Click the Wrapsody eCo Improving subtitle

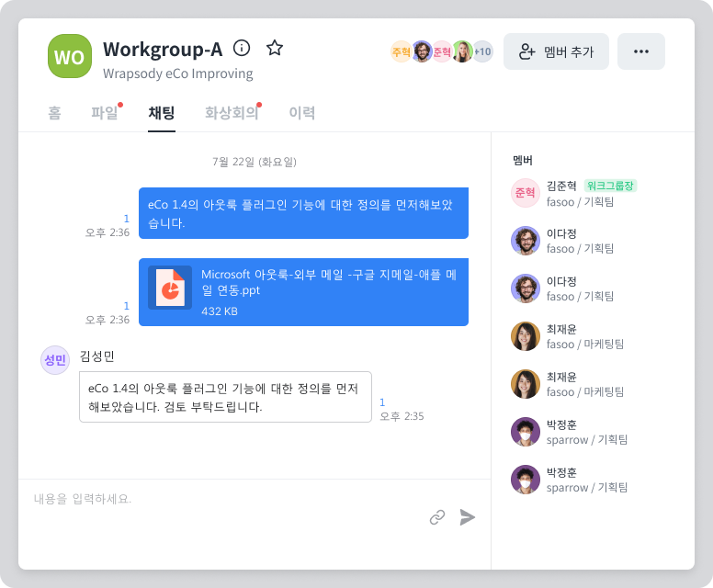tap(178, 73)
